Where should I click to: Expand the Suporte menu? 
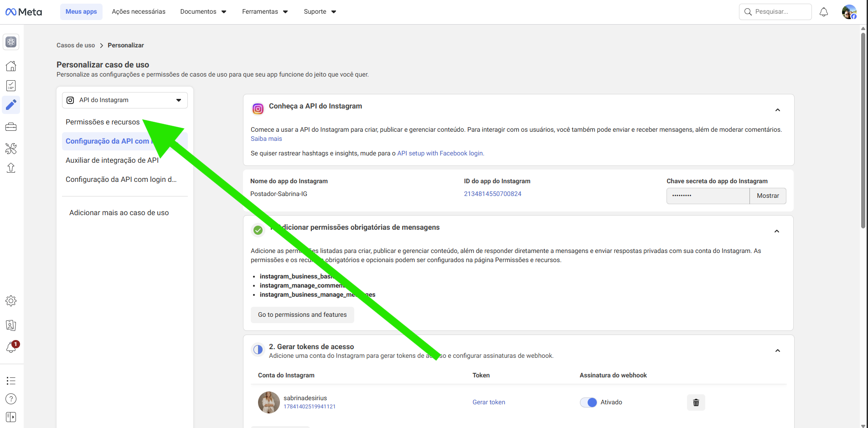320,12
